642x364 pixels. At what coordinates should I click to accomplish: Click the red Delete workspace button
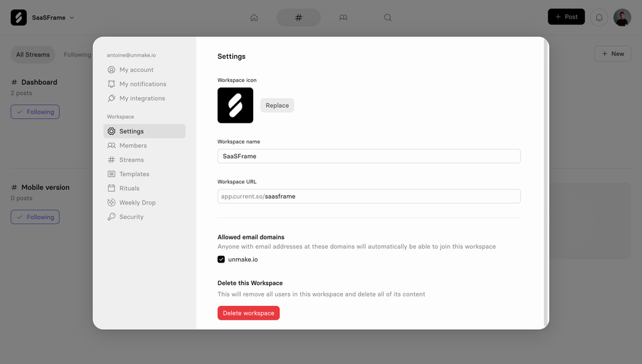click(249, 313)
